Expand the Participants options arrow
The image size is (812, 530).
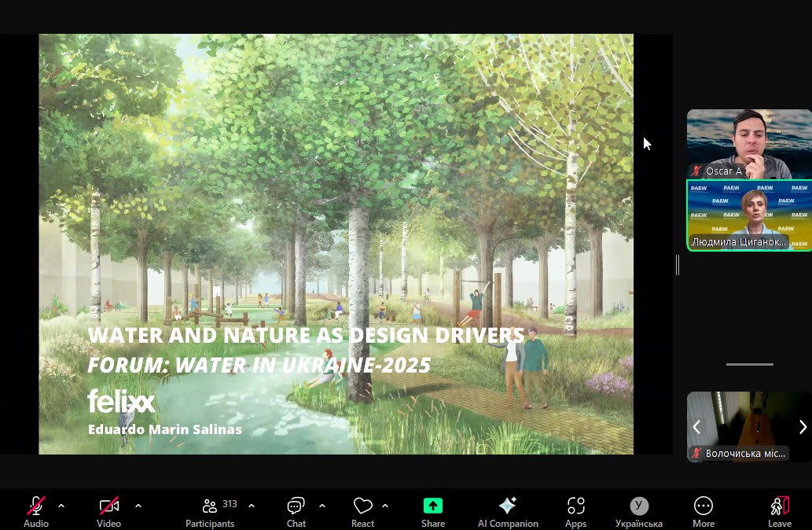(x=252, y=506)
